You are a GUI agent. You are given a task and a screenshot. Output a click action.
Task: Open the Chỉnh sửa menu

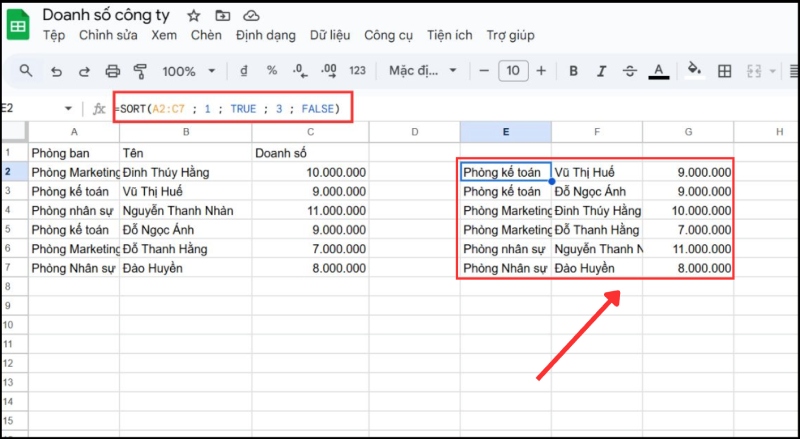[108, 35]
